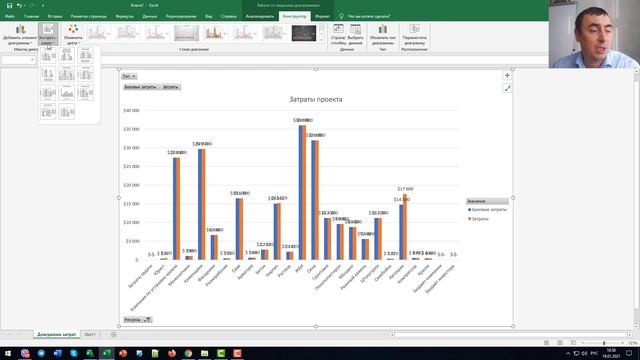
Task: Open Chrome from the taskbar
Action: 188,353
